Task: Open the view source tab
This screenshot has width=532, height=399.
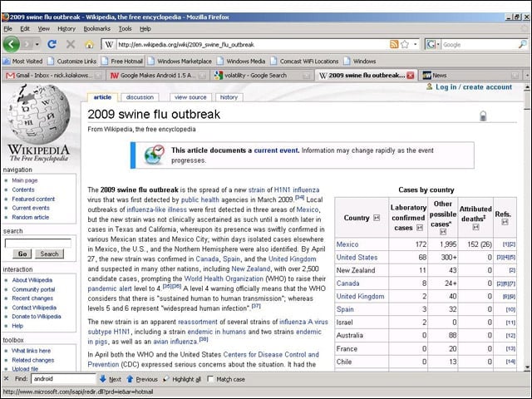Action: (190, 97)
